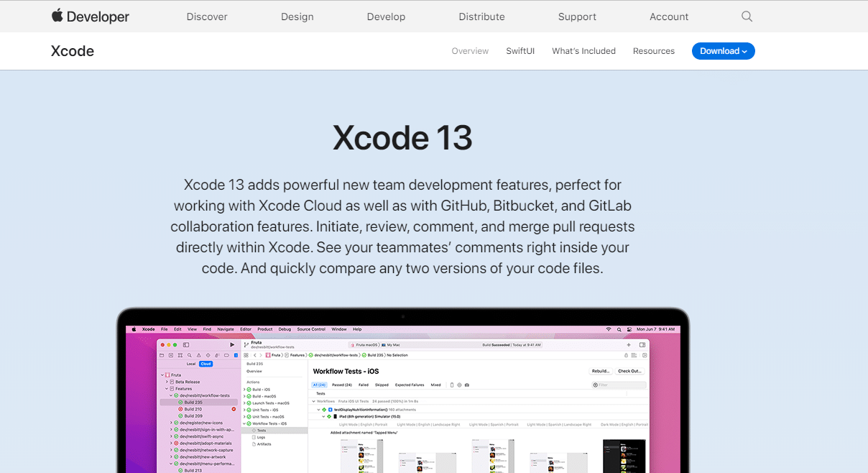Collapse the testDisplayNutritionInformation() test row
868x473 pixels.
click(x=318, y=410)
